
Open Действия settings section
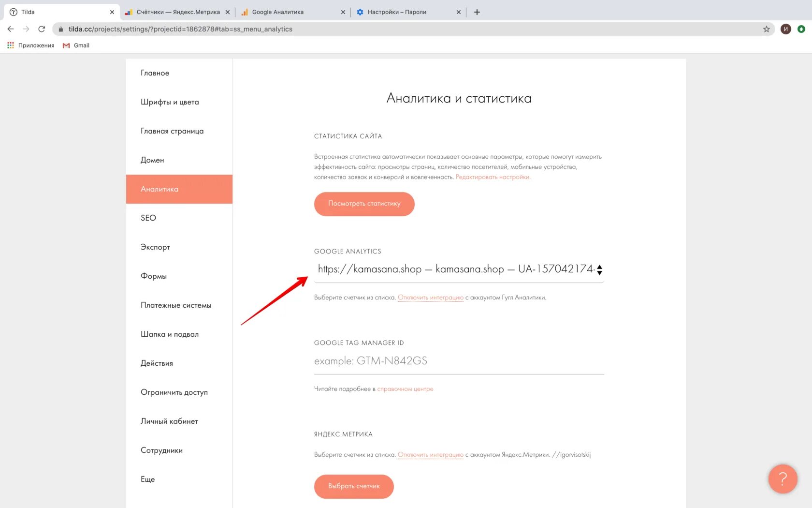(179, 363)
